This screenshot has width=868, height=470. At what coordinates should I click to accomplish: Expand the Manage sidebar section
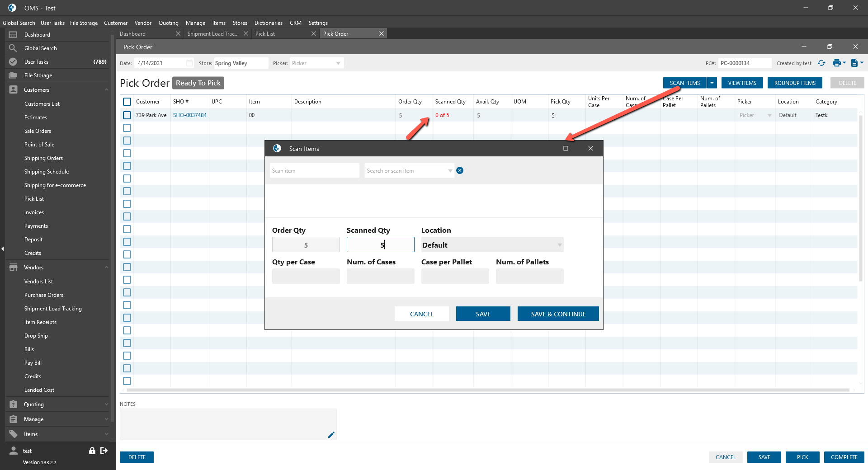point(107,419)
